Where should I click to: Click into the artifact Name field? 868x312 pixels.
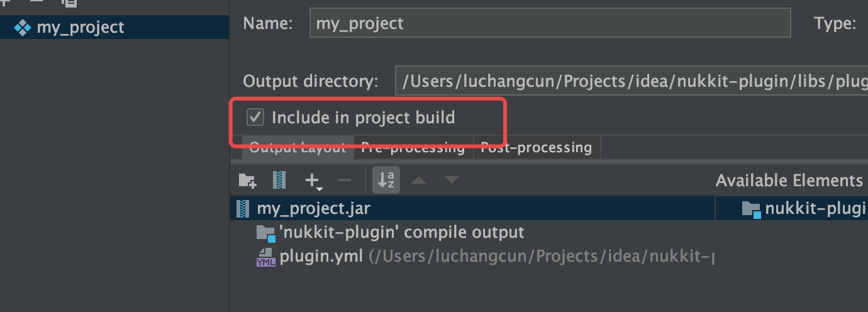549,24
